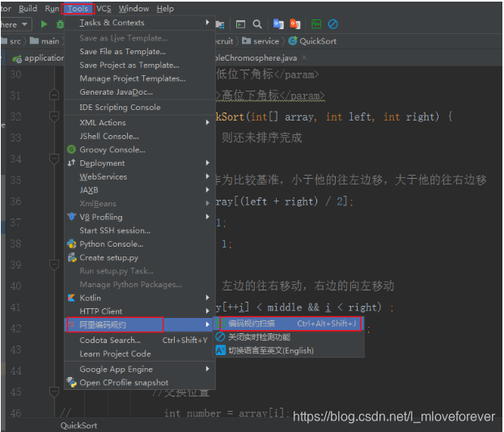The width and height of the screenshot is (504, 432).
Task: Select 阿里编码规约 menu entry
Action: click(x=140, y=324)
